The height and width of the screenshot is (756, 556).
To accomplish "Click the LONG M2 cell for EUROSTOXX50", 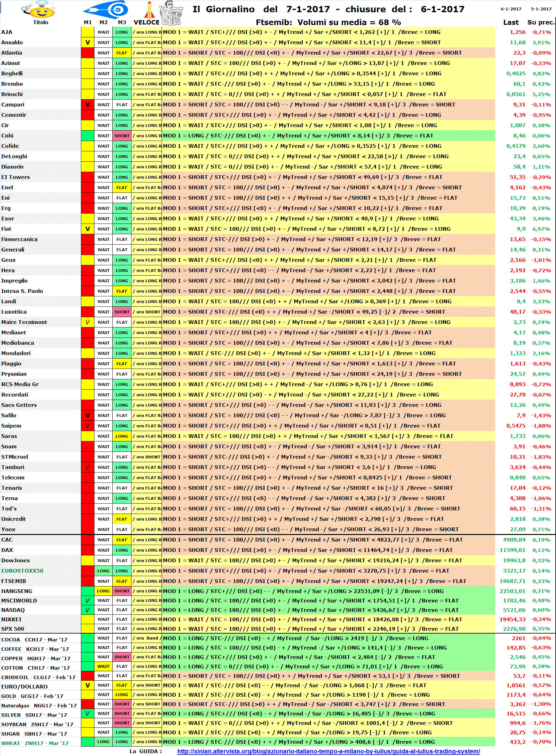I will (x=103, y=571).
